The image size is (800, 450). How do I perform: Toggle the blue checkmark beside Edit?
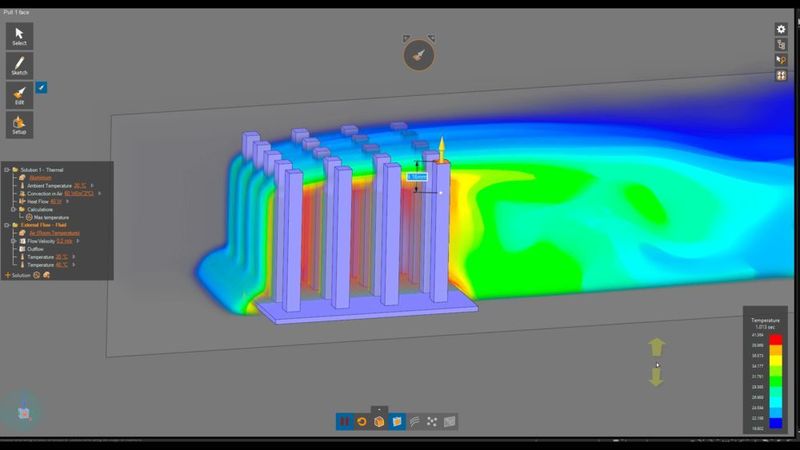pyautogui.click(x=41, y=88)
